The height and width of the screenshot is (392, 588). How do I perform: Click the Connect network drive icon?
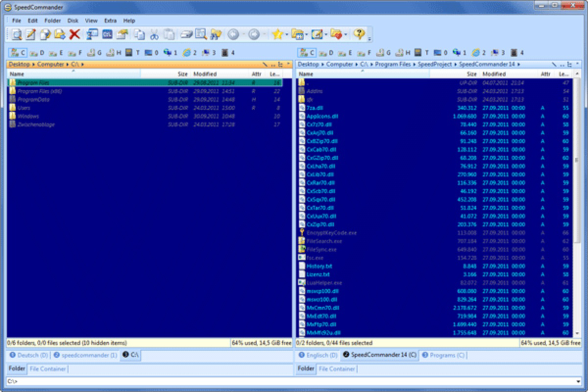92,34
